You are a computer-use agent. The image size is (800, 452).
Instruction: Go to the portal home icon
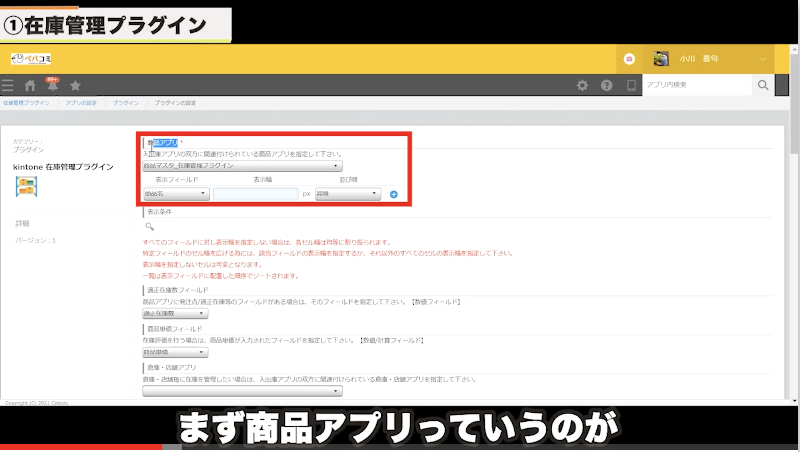point(30,86)
